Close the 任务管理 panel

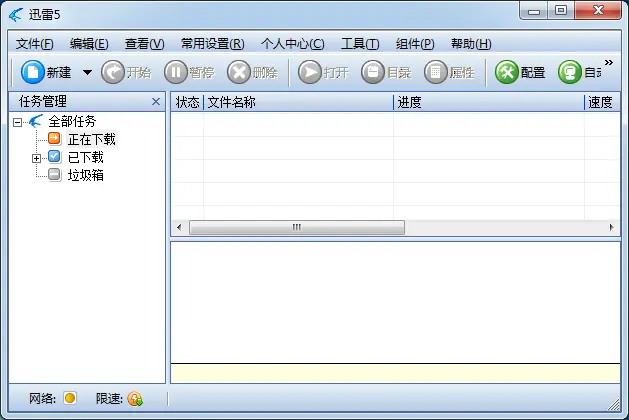[155, 102]
